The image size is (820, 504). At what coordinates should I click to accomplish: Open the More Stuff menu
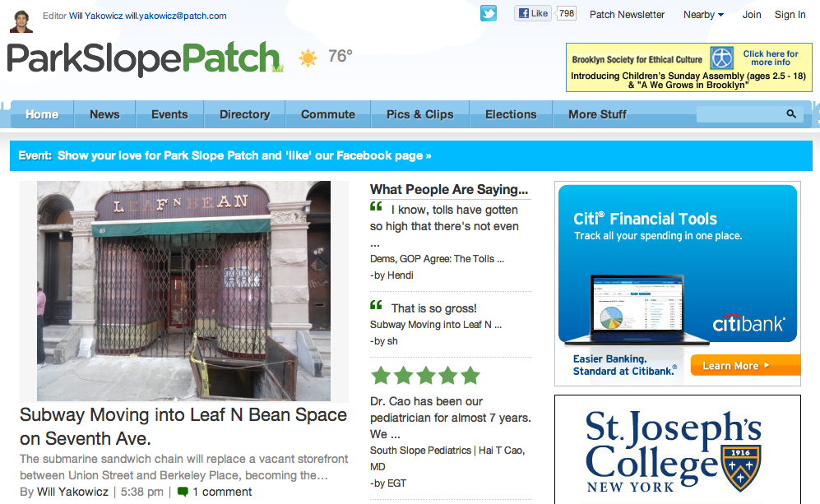point(597,114)
